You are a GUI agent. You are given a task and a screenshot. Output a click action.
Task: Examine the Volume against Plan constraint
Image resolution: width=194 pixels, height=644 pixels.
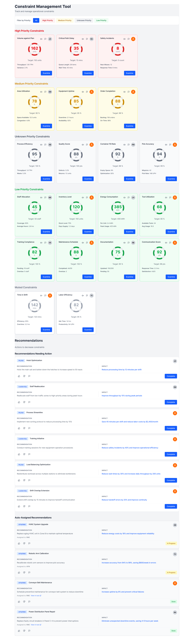46,73
